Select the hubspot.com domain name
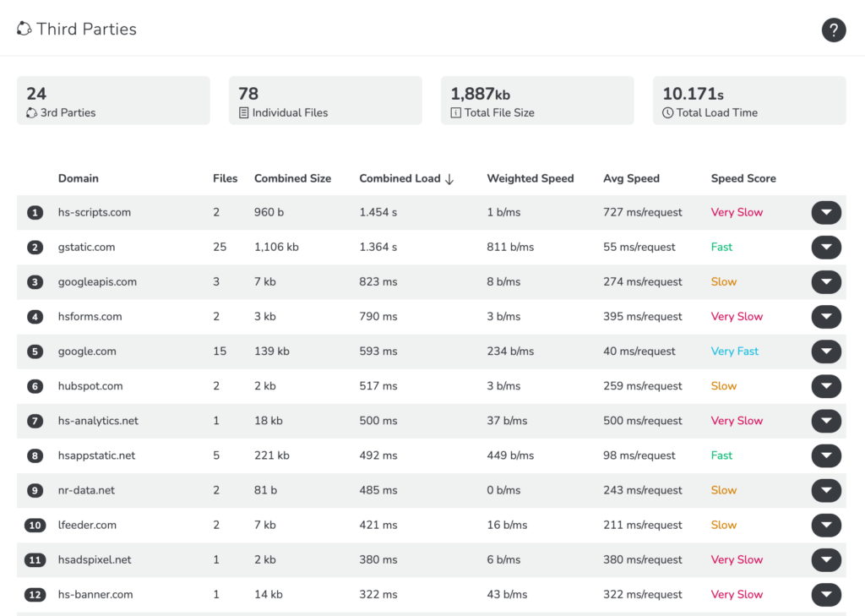 pos(90,386)
